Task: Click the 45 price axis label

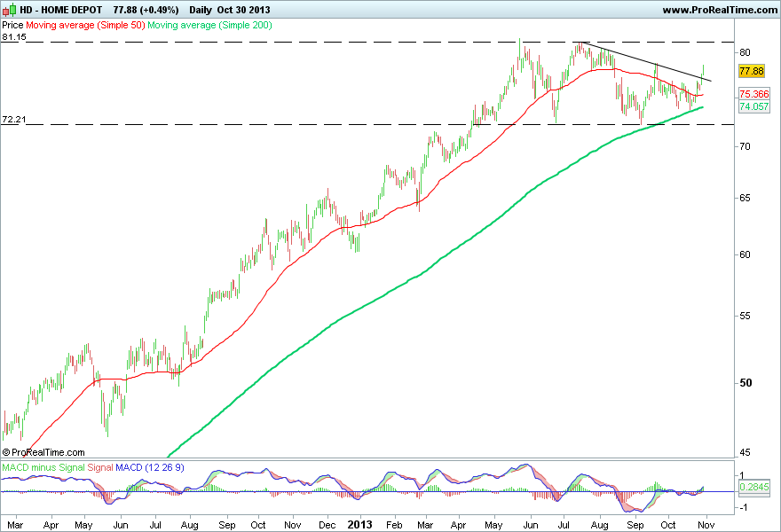Action: [745, 453]
